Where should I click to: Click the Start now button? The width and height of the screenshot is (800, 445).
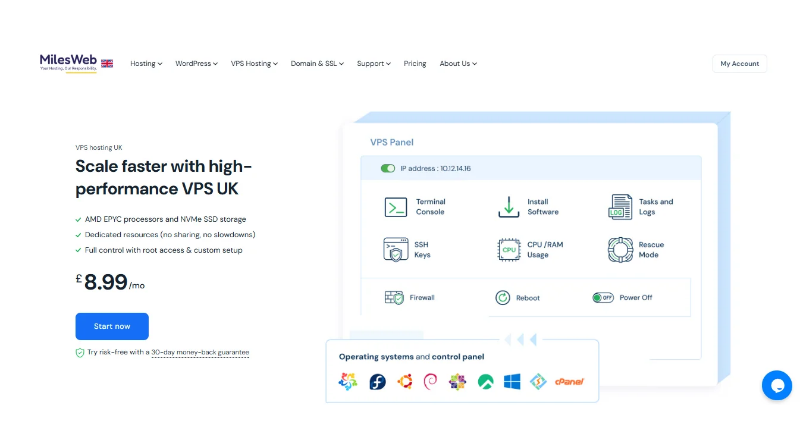[x=112, y=326]
